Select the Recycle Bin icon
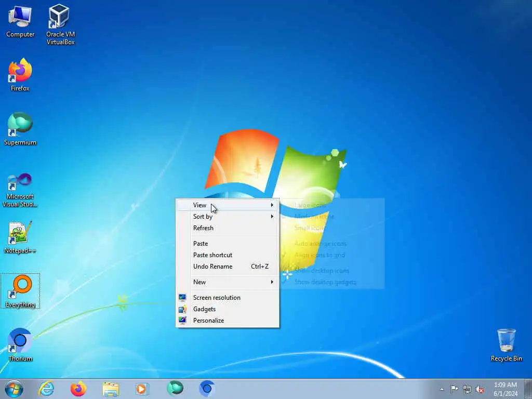This screenshot has width=532, height=399. [x=506, y=345]
